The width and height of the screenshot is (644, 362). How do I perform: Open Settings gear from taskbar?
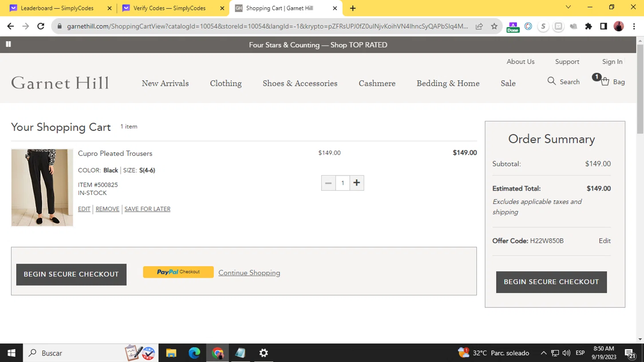264,353
